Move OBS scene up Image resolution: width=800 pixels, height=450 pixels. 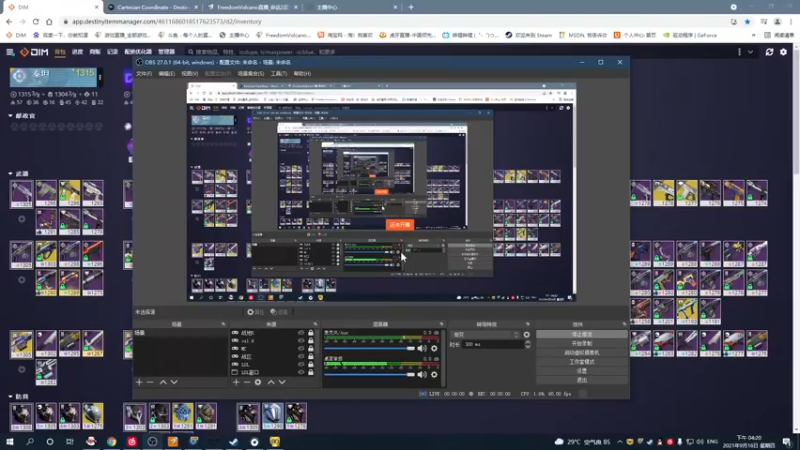pyautogui.click(x=163, y=382)
